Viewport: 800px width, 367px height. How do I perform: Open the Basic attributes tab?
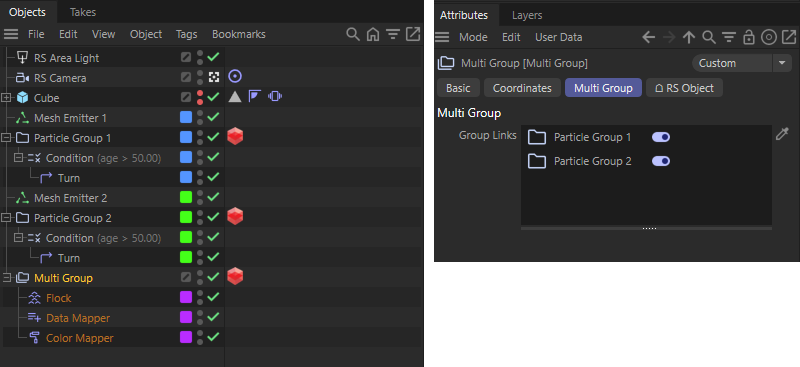tap(458, 88)
